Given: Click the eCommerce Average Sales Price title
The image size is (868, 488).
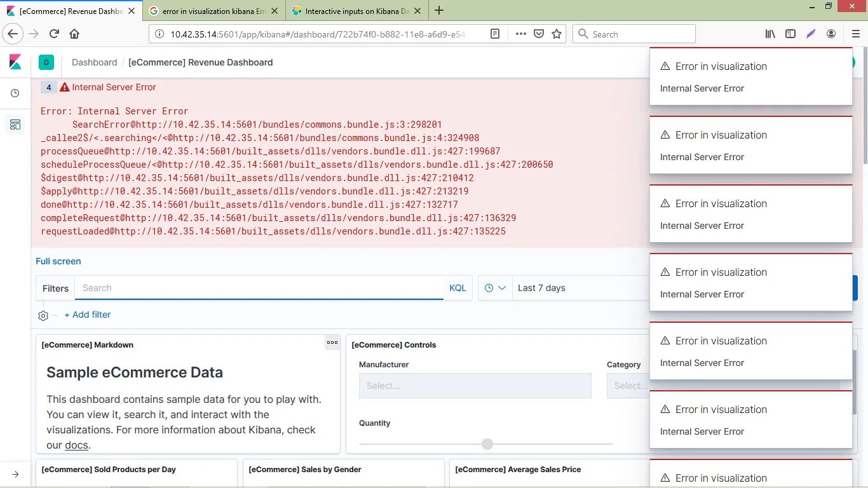Looking at the screenshot, I should point(518,470).
